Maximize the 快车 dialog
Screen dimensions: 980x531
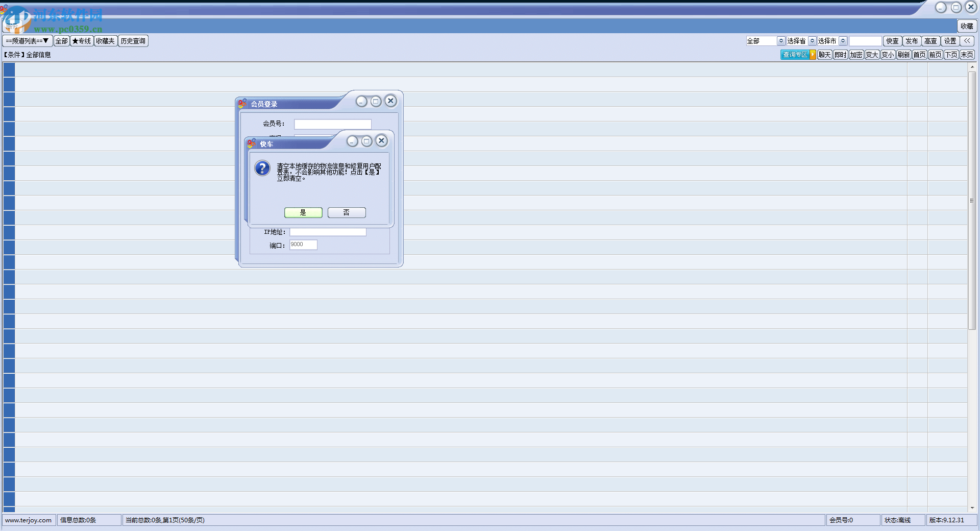click(x=366, y=141)
